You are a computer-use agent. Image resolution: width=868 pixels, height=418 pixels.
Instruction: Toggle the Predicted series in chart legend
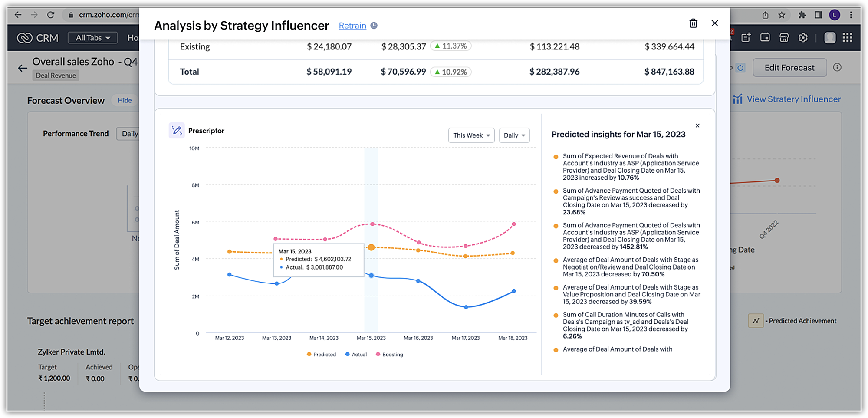321,355
